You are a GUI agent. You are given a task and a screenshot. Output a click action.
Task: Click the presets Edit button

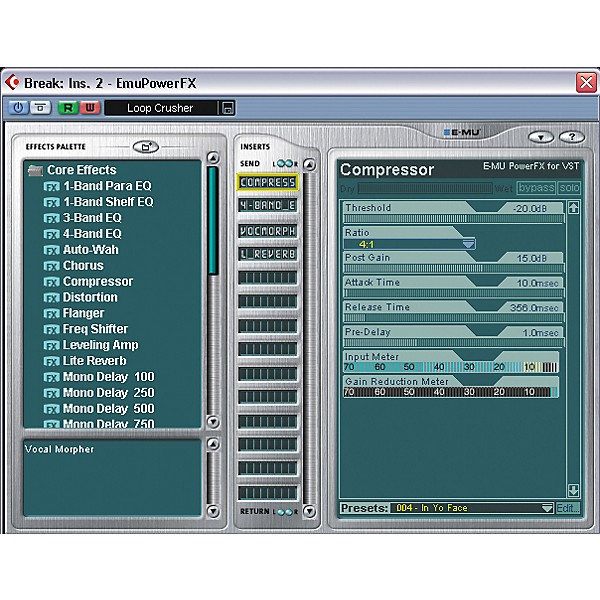pos(568,508)
